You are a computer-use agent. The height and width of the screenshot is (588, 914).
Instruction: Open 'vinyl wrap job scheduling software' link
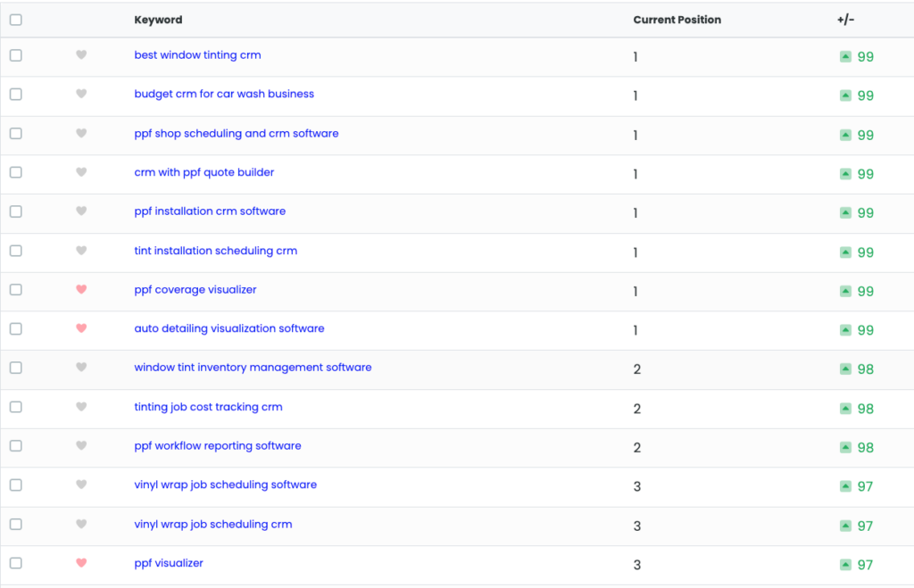pyautogui.click(x=226, y=484)
